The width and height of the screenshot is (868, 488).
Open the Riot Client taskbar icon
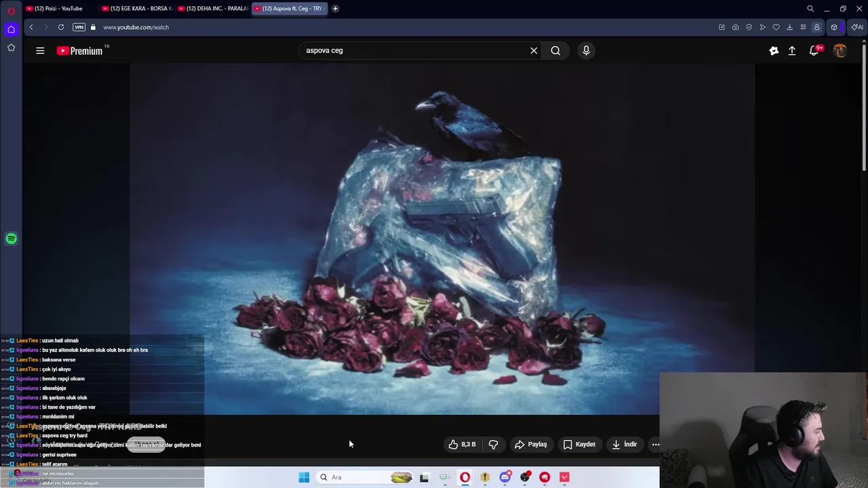pyautogui.click(x=545, y=477)
